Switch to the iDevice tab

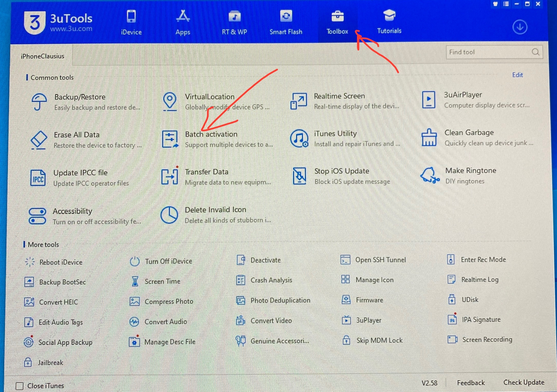pos(131,23)
